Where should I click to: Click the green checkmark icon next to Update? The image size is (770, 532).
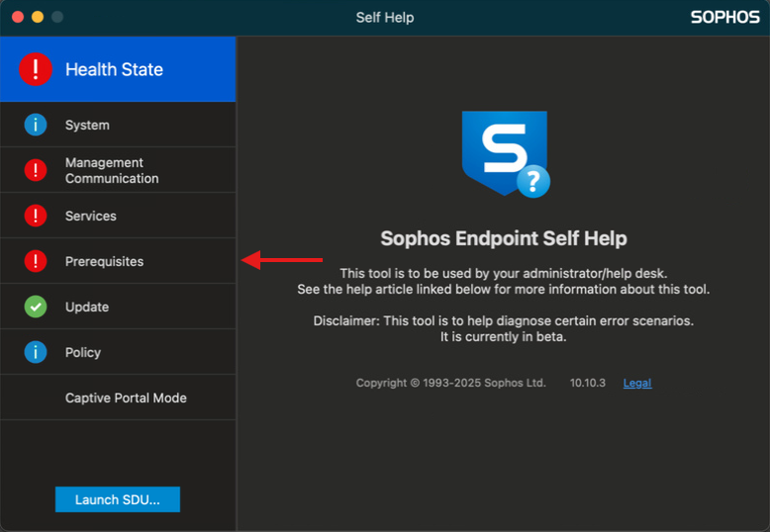36,307
